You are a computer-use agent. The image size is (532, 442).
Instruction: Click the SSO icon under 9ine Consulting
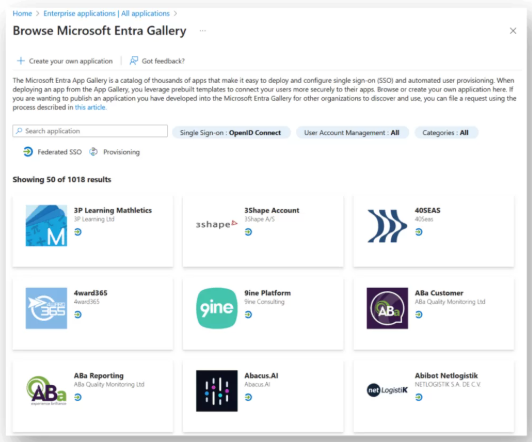click(x=248, y=314)
